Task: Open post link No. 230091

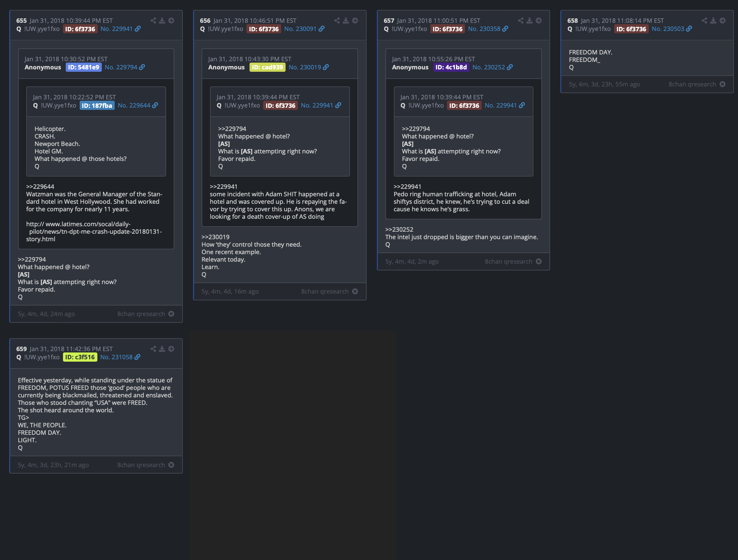Action: [x=304, y=29]
